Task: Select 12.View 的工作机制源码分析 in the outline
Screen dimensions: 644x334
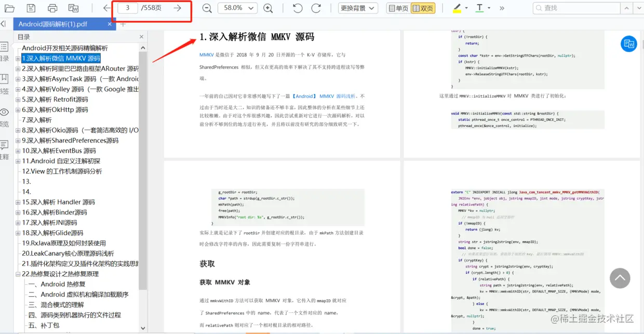Action: (62, 172)
